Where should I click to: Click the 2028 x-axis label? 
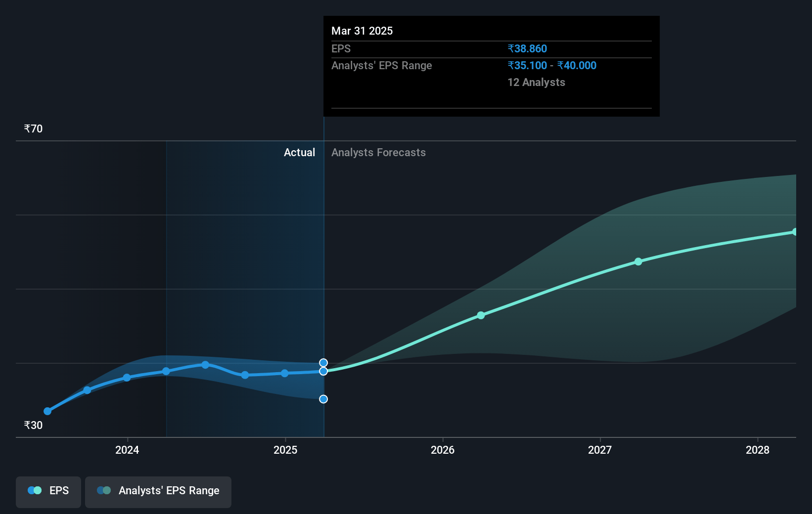click(x=758, y=450)
